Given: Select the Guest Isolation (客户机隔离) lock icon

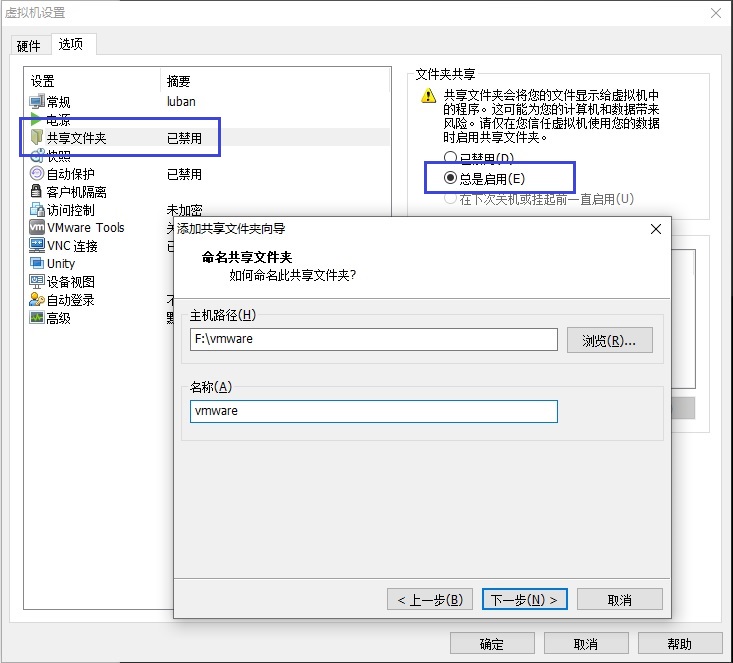Looking at the screenshot, I should (37, 192).
